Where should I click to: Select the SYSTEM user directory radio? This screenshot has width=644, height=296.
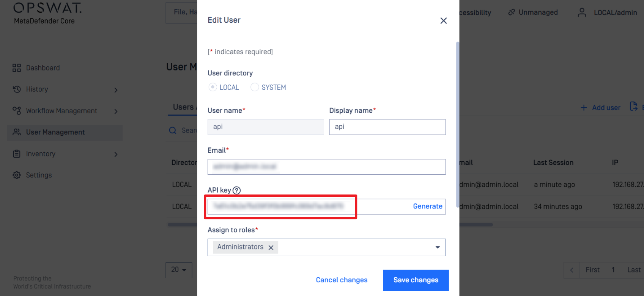click(255, 87)
